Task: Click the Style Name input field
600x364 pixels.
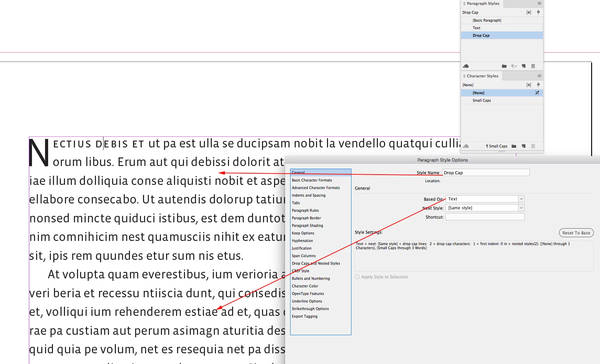Action: [486, 173]
